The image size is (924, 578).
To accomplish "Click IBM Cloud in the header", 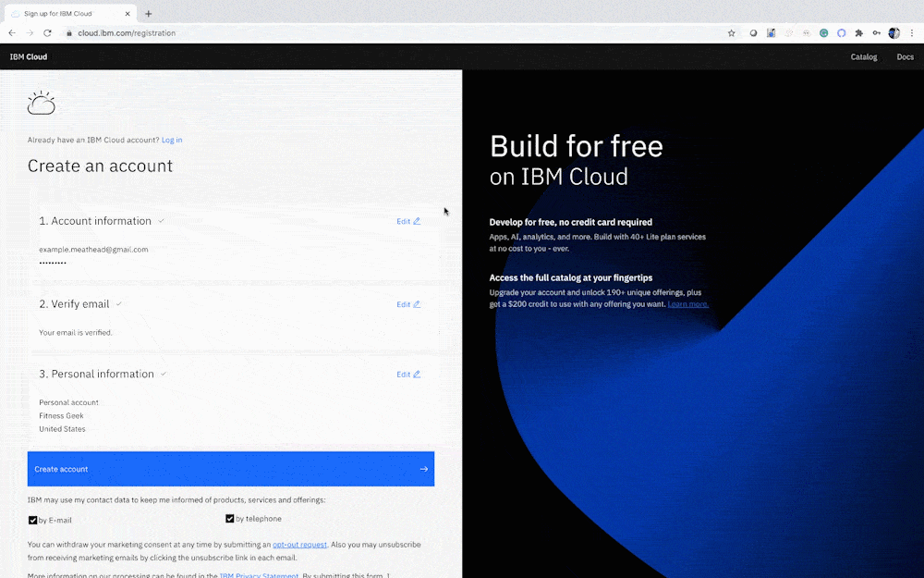I will tap(29, 57).
